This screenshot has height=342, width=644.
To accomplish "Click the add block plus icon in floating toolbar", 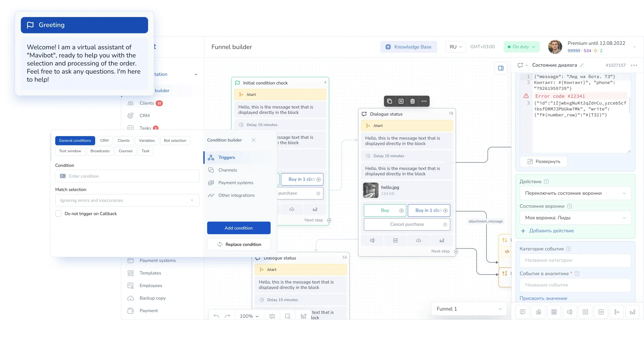I will click(401, 101).
